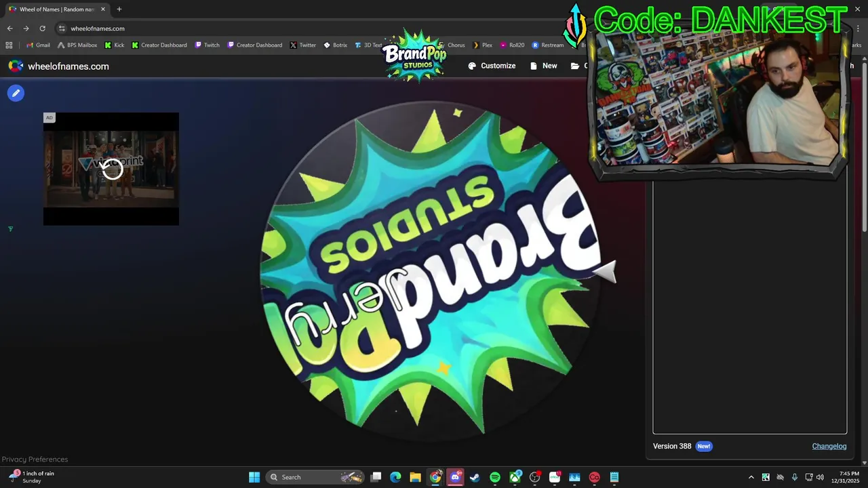868x488 pixels.
Task: Show hidden system tray icons
Action: pos(751,477)
